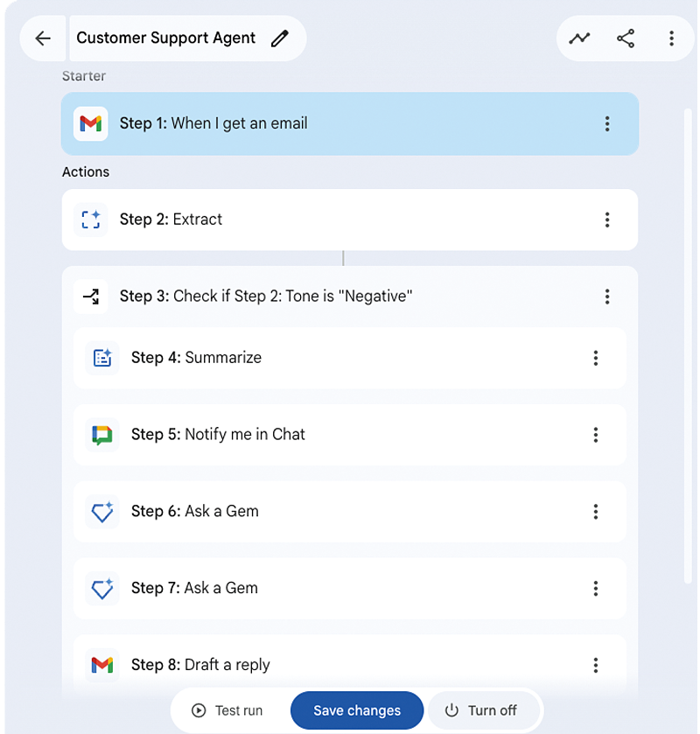
Task: Edit agent name with pencil icon
Action: tap(279, 38)
